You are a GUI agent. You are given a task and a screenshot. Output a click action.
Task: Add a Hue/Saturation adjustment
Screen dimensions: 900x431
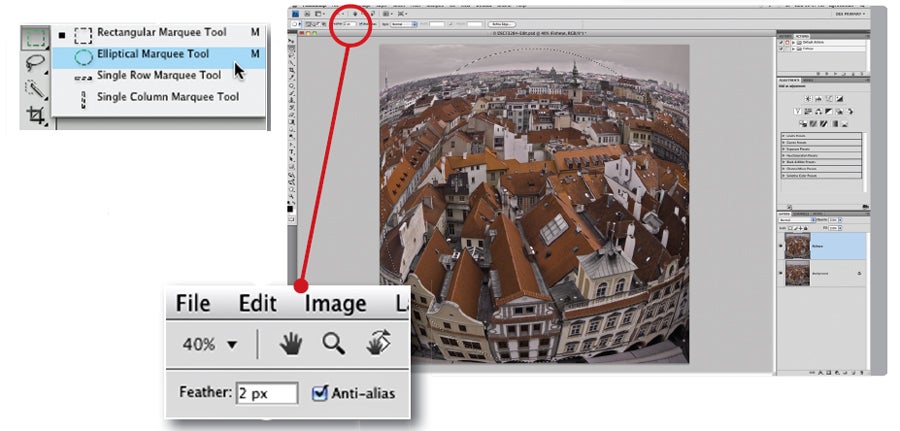[x=808, y=111]
